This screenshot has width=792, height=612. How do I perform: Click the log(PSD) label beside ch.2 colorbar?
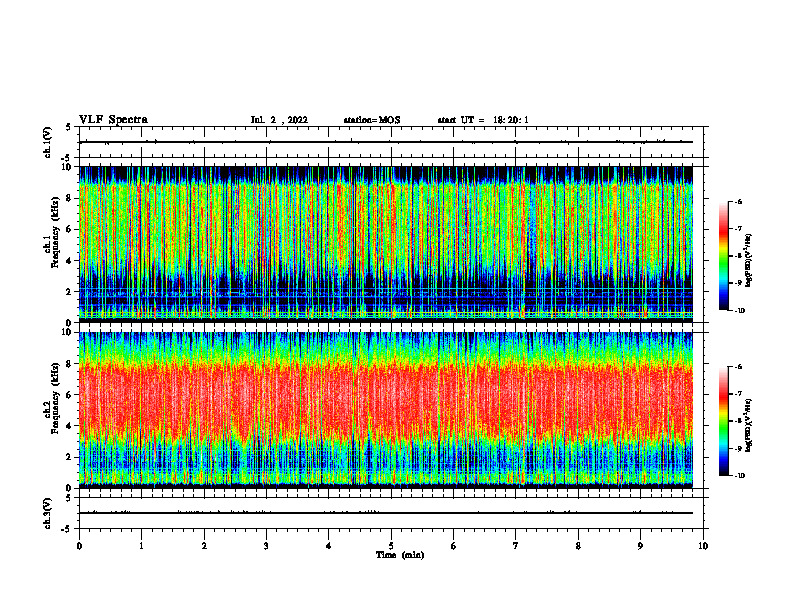pyautogui.click(x=749, y=425)
